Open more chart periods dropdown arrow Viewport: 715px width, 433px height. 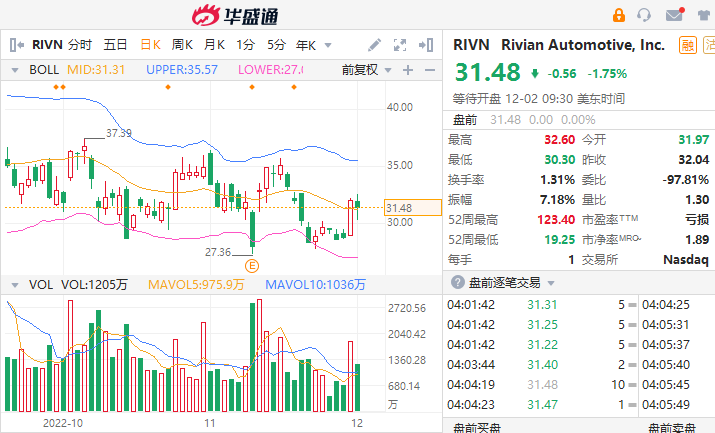pos(328,46)
